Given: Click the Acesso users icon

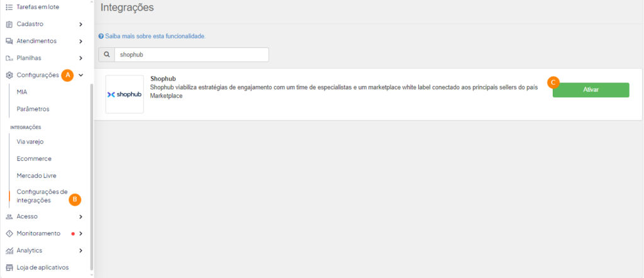Looking at the screenshot, I should [9, 216].
